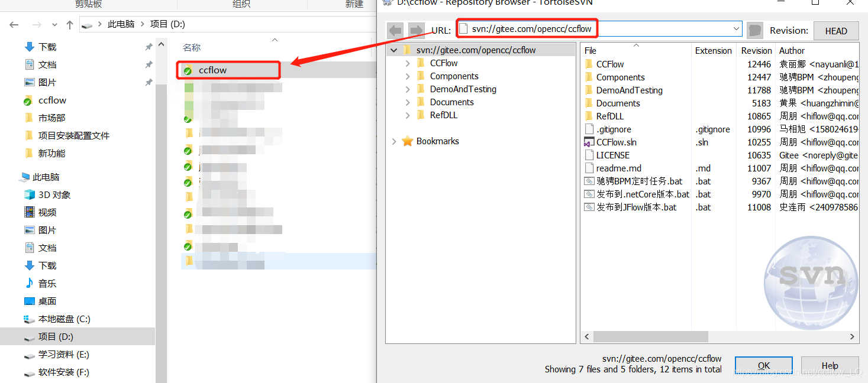Expand the RefDLL tree node

[x=408, y=115]
